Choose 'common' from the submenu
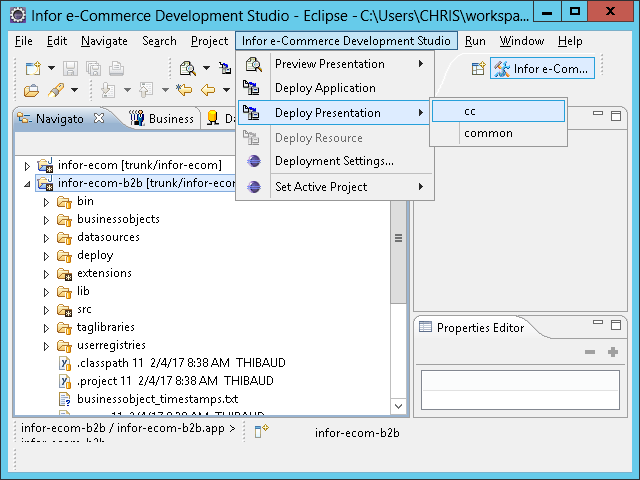 click(488, 133)
